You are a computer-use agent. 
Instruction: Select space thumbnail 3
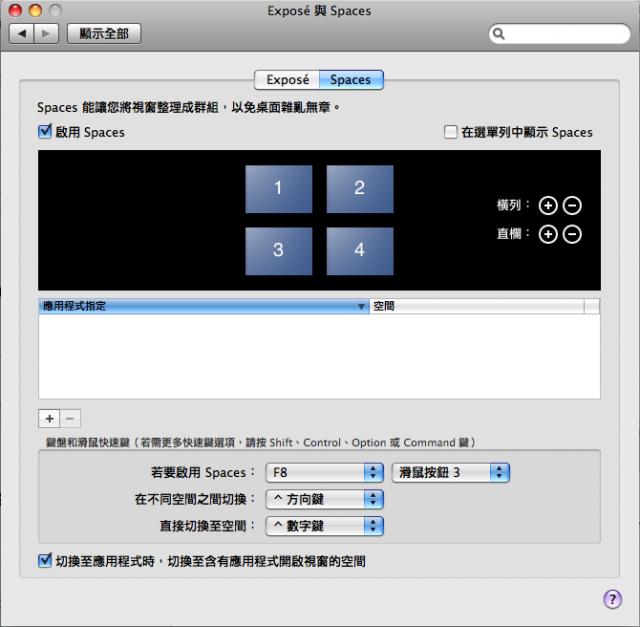coord(279,251)
